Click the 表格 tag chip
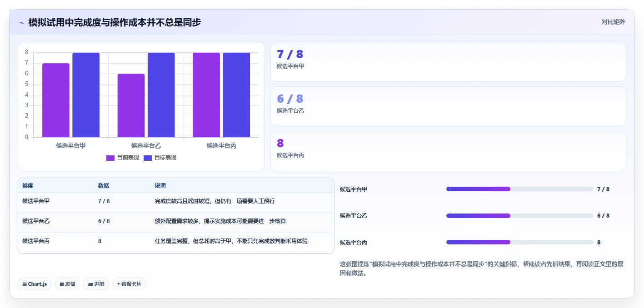This screenshot has height=308, width=644. pyautogui.click(x=67, y=284)
